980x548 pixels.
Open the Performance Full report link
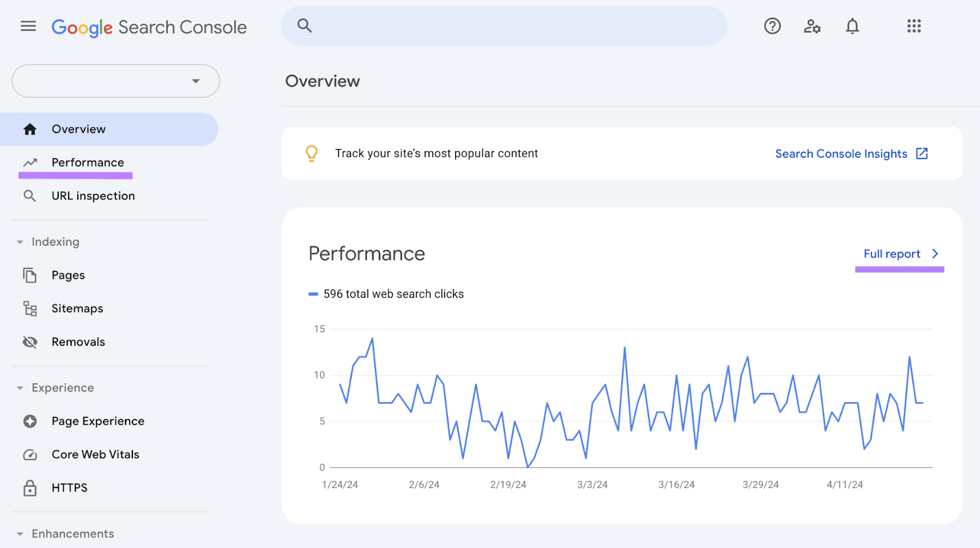coord(892,254)
